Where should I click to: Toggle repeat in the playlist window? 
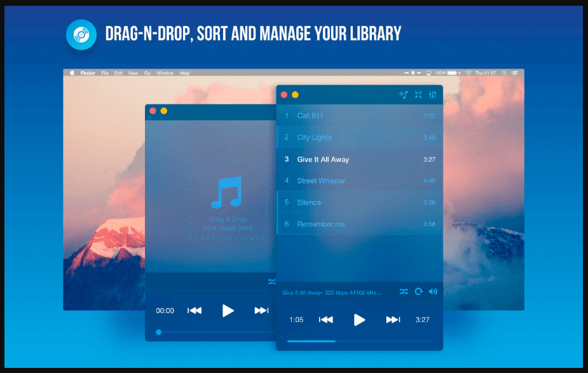coord(418,292)
